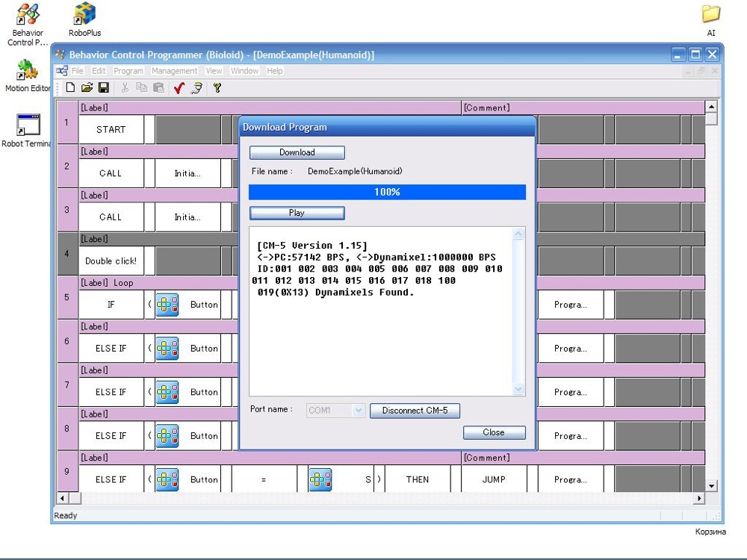Open the File menu
The width and height of the screenshot is (747, 560).
point(77,71)
